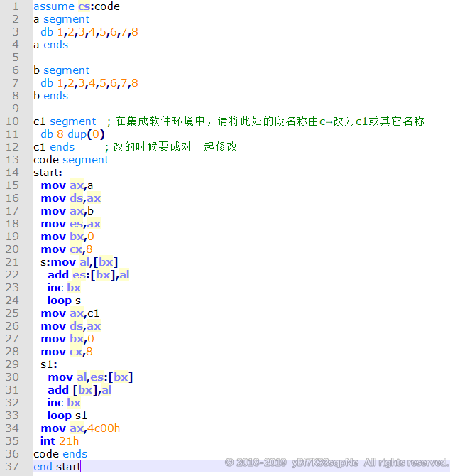
Task: Click the comment '改的时候要成对一起修改'
Action: pyautogui.click(x=171, y=147)
